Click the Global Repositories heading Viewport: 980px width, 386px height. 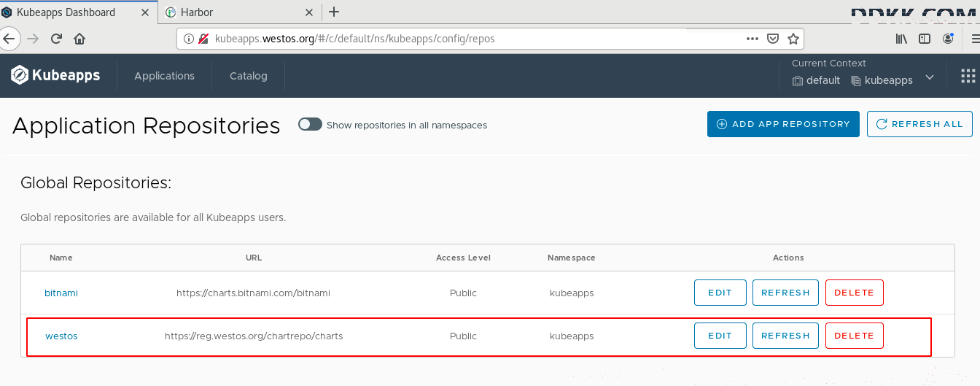[96, 183]
